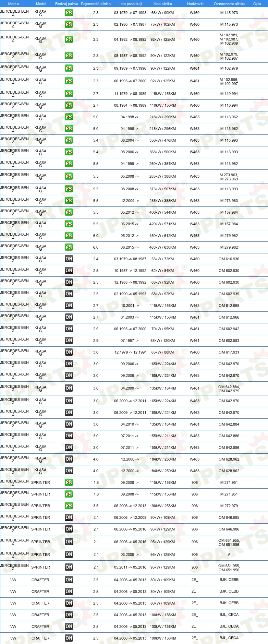The width and height of the screenshot is (268, 644).
Task: Click the ON icon in the 2F_ BJL, CECA row
Action: 69,638
